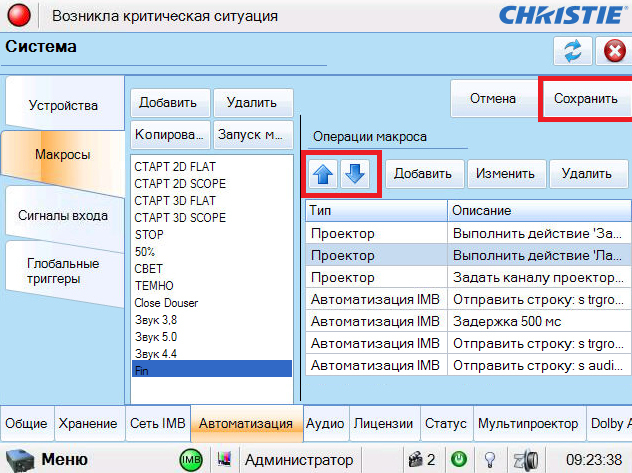Click Изменить in macro operations
This screenshot has height=473, width=632.
pyautogui.click(x=506, y=174)
